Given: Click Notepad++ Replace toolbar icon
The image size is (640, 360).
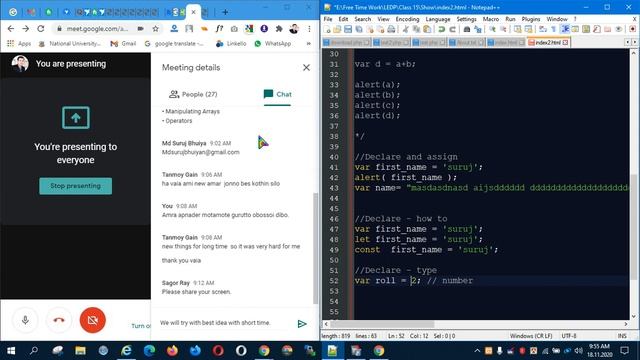Looking at the screenshot, I should point(477,29).
